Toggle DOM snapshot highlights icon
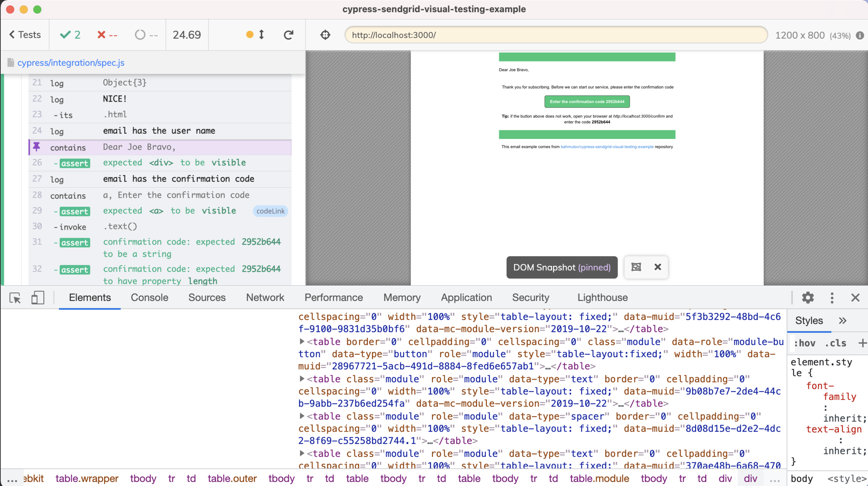This screenshot has width=868, height=486. pos(636,267)
